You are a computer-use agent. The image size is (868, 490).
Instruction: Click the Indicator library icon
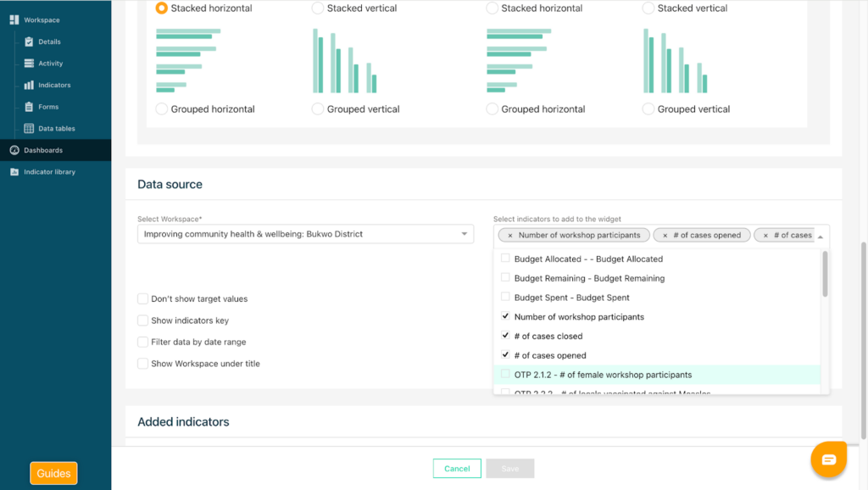coord(14,172)
